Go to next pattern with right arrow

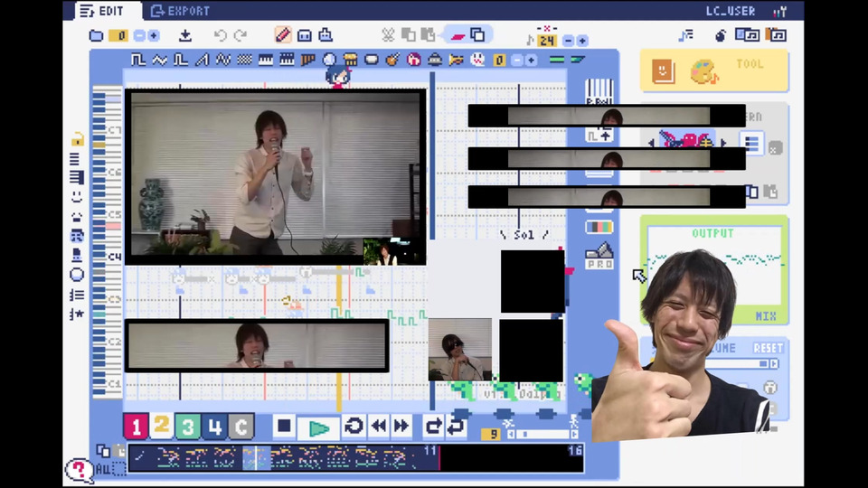coord(723,144)
